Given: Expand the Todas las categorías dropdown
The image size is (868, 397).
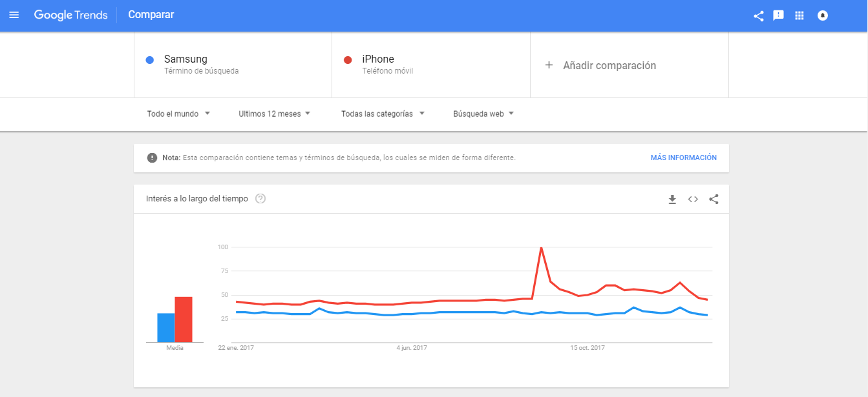Looking at the screenshot, I should [x=383, y=114].
